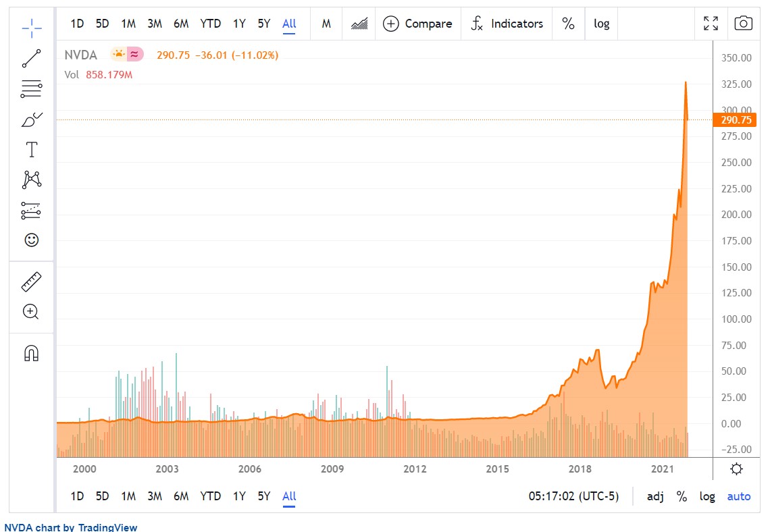Select YTD range in top toolbar
Viewport: 770px width, 532px height.
[210, 24]
